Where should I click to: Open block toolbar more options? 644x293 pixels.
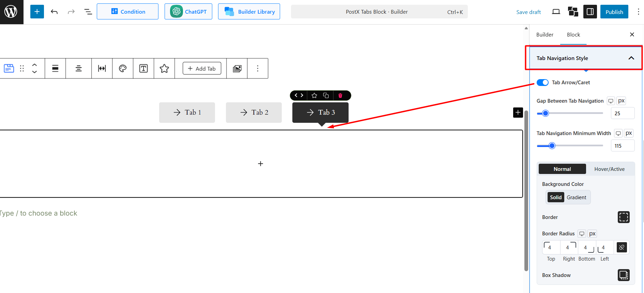[258, 69]
